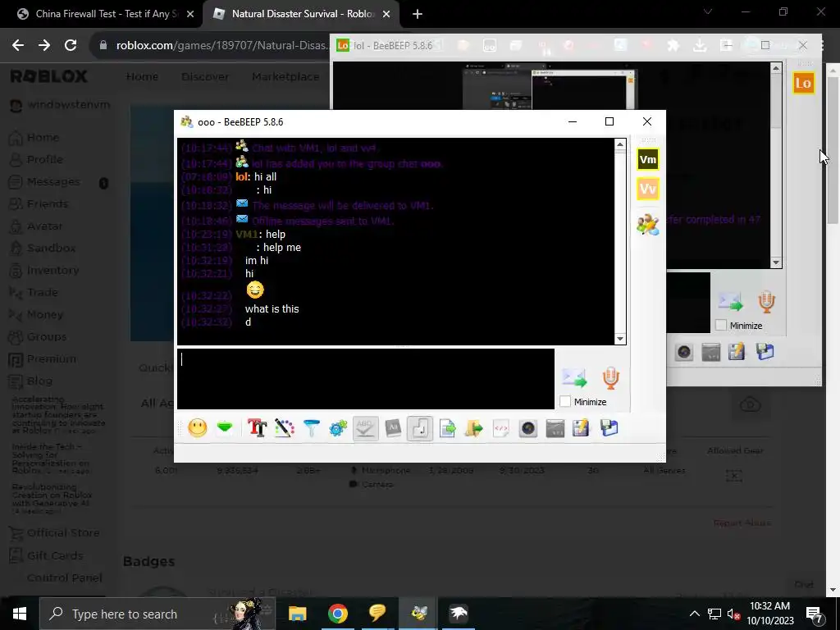
Task: Reload the Roblox page
Action: (x=71, y=46)
